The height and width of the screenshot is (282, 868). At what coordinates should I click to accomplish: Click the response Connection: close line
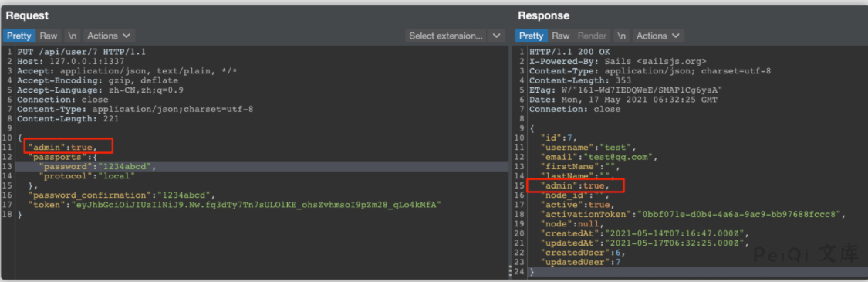pyautogui.click(x=575, y=109)
